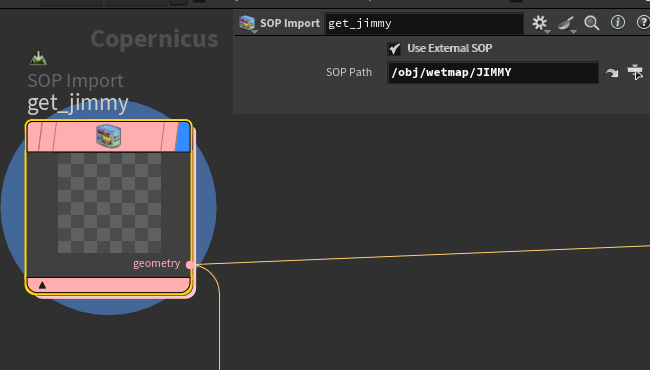The width and height of the screenshot is (650, 370).
Task: Open the operator chooser beside SOP Path
Action: (635, 72)
